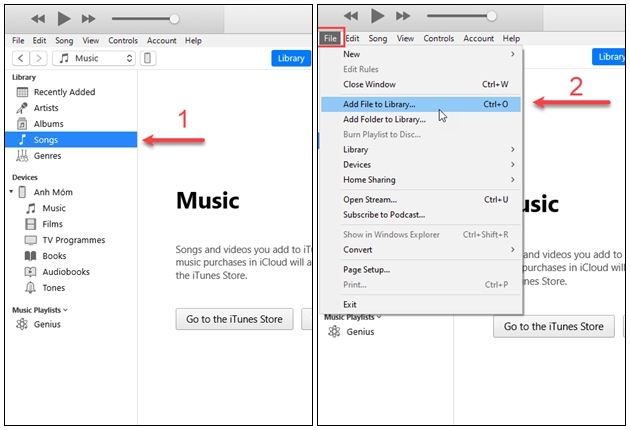Expand the New submenu in File menu
This screenshot has height=430, width=630.
coord(421,54)
